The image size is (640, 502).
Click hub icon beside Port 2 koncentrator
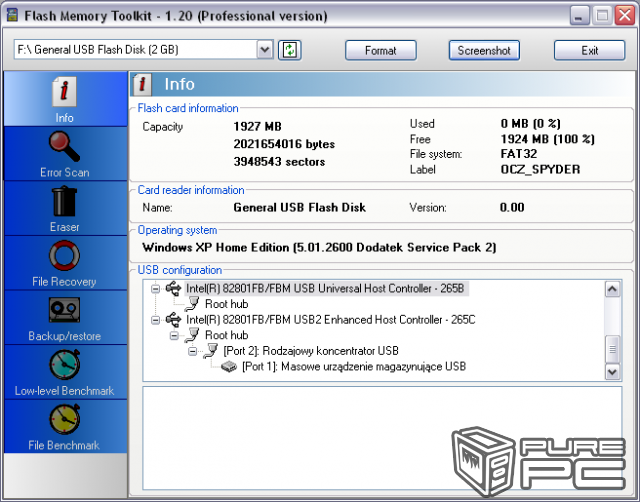point(211,351)
